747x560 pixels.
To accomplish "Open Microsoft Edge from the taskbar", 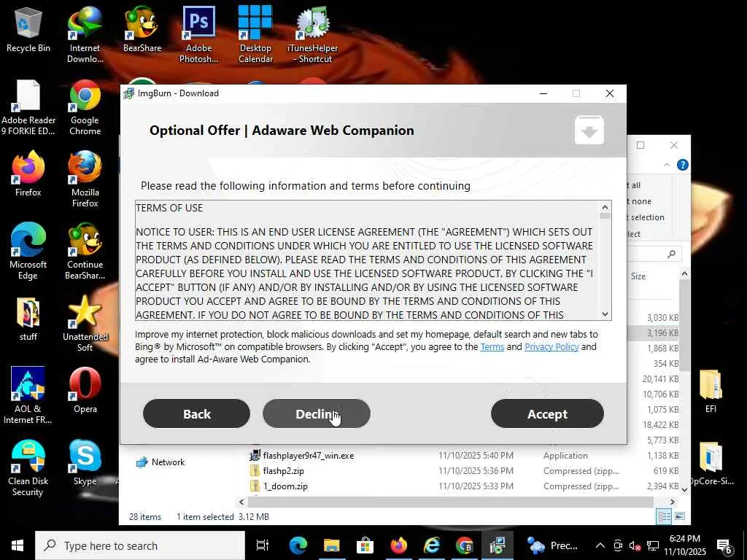I will point(298,545).
